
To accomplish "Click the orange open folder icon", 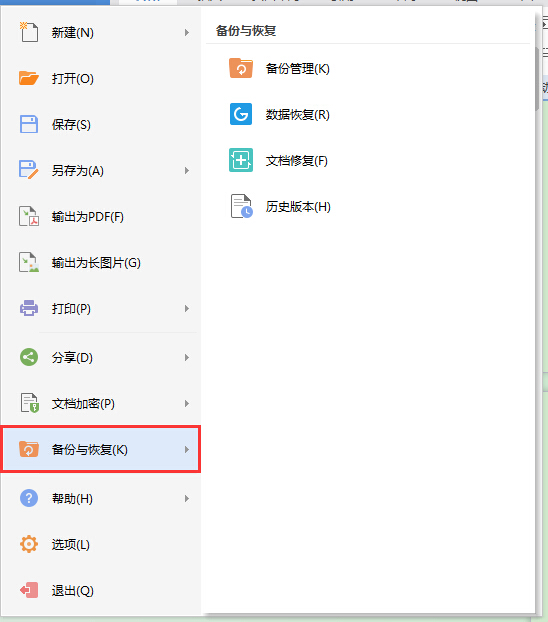I will (29, 78).
